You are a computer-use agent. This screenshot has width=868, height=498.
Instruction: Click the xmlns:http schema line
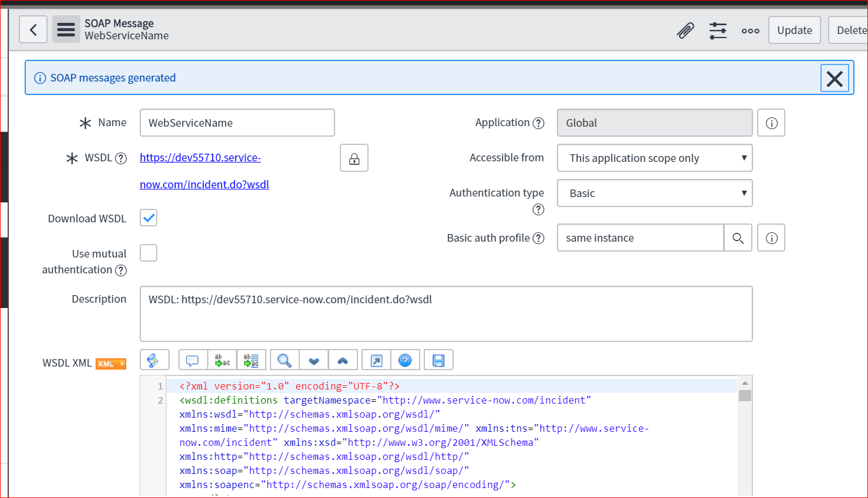tap(324, 456)
